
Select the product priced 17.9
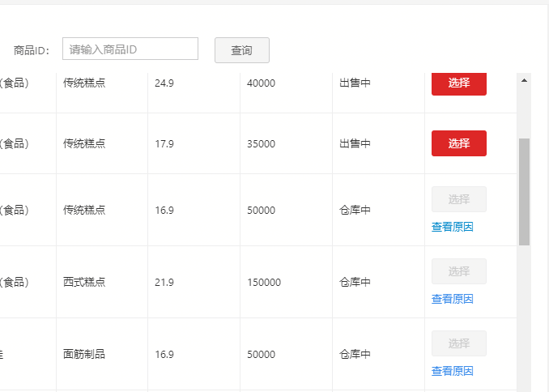[458, 143]
